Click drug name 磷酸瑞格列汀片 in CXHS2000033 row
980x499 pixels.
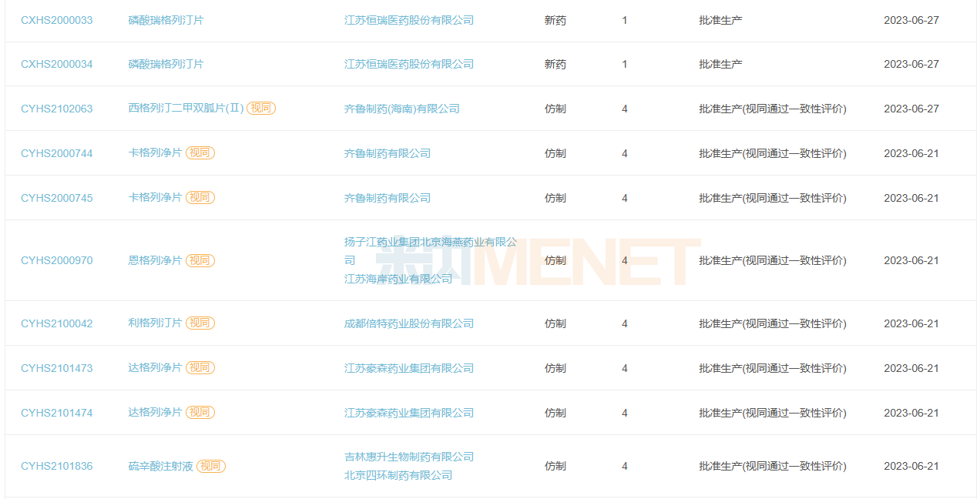[x=166, y=20]
